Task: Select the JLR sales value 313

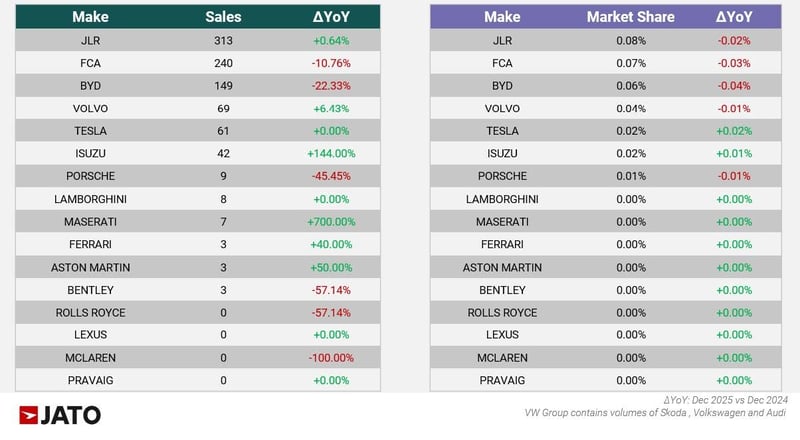Action: pos(223,40)
